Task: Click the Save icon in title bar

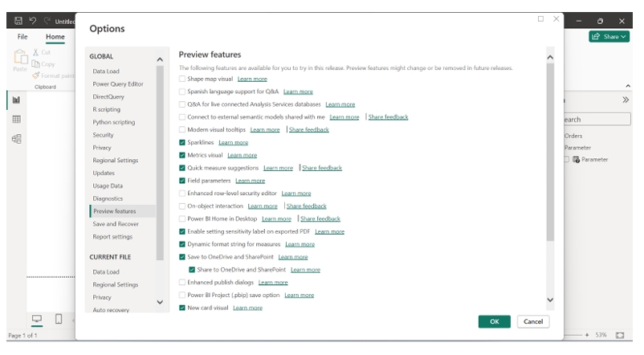Action: point(18,21)
